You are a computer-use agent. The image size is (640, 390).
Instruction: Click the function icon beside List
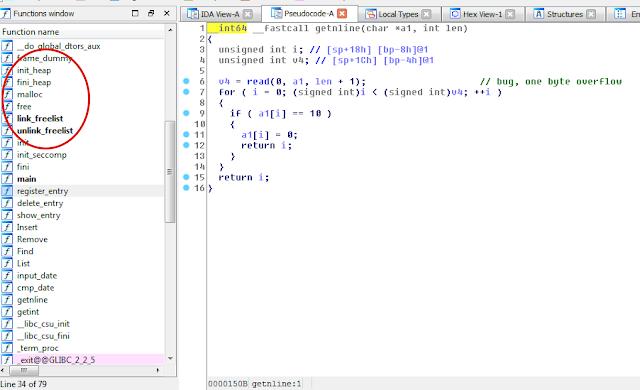(7, 264)
